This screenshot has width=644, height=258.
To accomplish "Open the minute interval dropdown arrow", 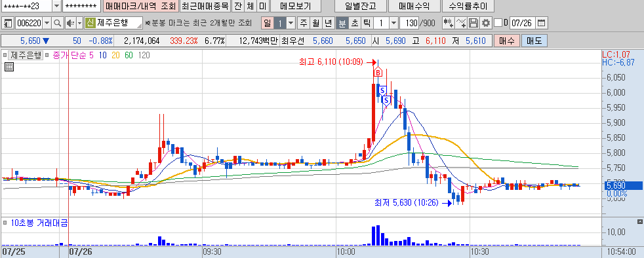I will [393, 23].
